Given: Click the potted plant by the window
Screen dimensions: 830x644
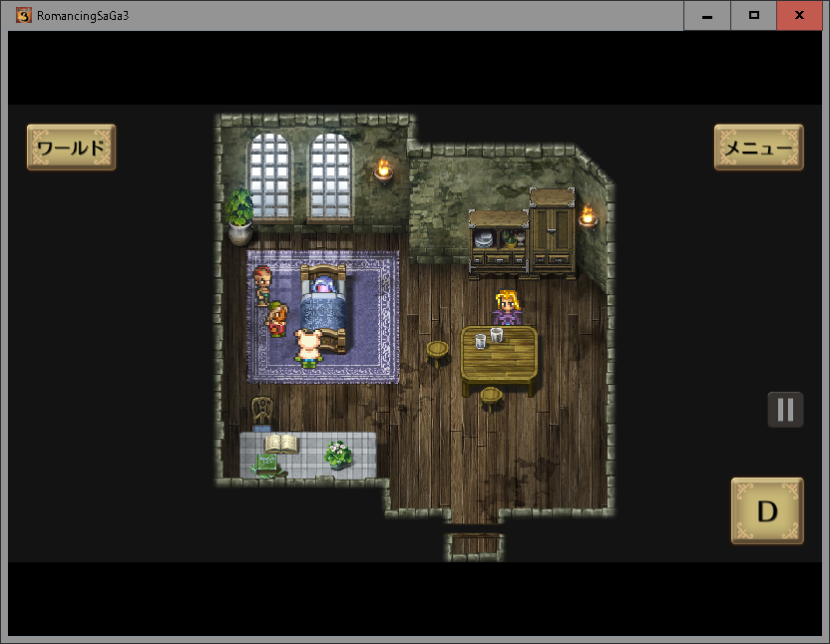Looking at the screenshot, I should point(239,217).
